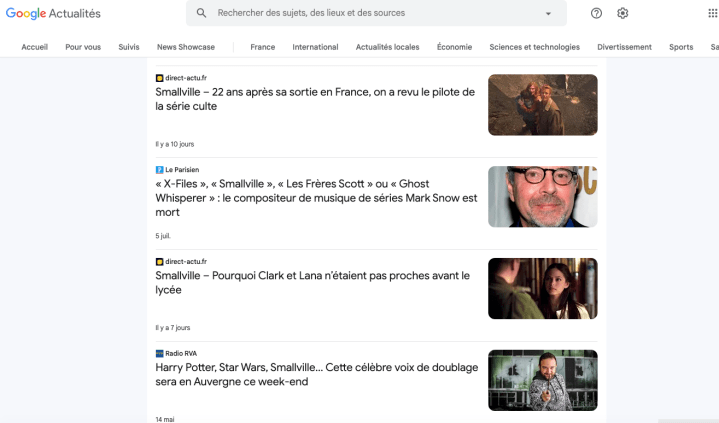
Task: Expand the search options dropdown arrow
Action: point(548,14)
